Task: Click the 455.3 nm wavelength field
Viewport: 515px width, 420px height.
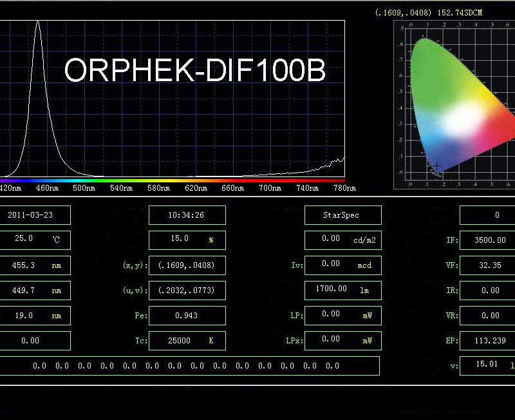Action: 35,265
